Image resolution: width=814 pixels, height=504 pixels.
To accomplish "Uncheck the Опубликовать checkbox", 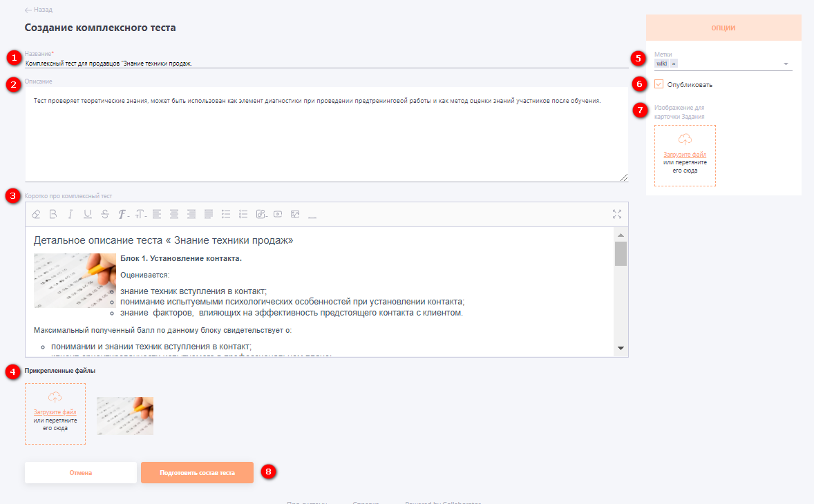I will click(x=659, y=84).
